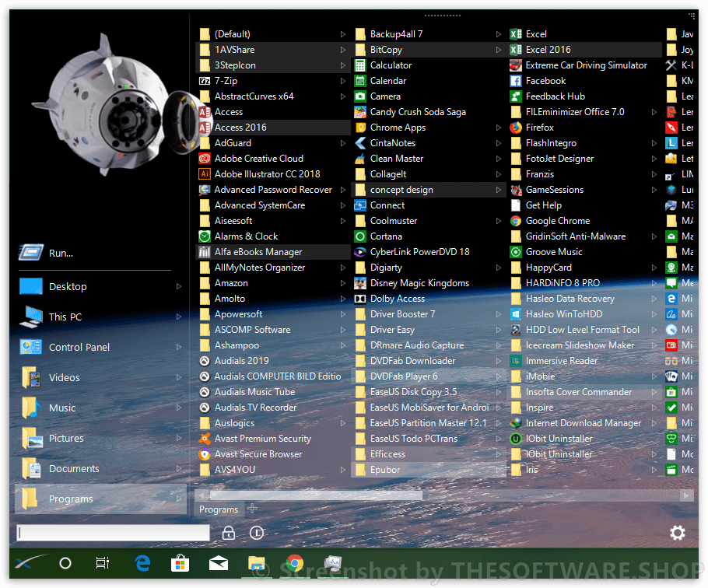Expand the concept design folder arrow
Viewport: 708px width, 588px height.
tap(499, 190)
